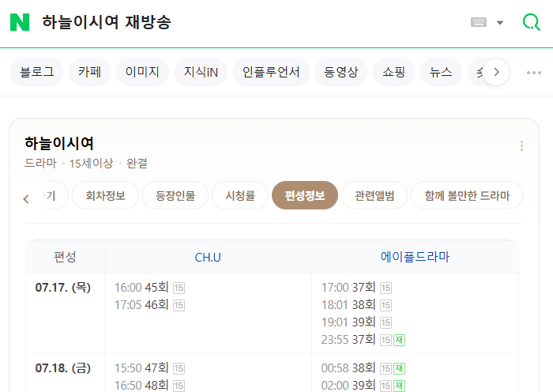The height and width of the screenshot is (392, 553).
Task: Open the Naver home logo
Action: tap(20, 22)
